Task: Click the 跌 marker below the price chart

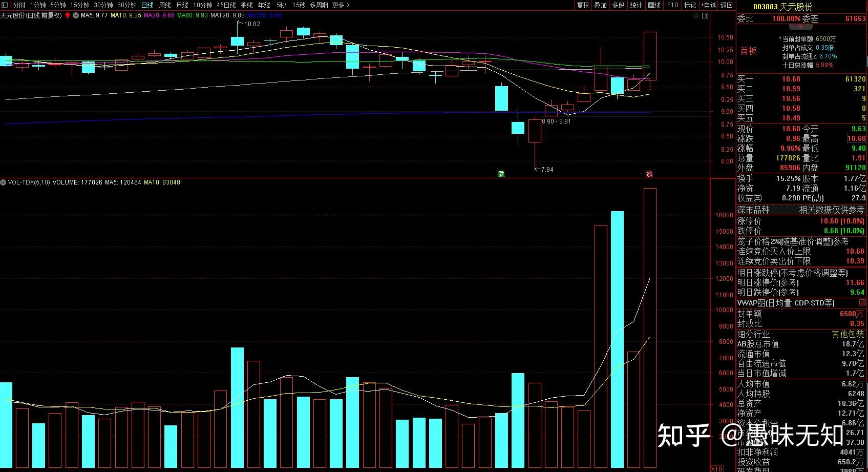Action: point(501,174)
